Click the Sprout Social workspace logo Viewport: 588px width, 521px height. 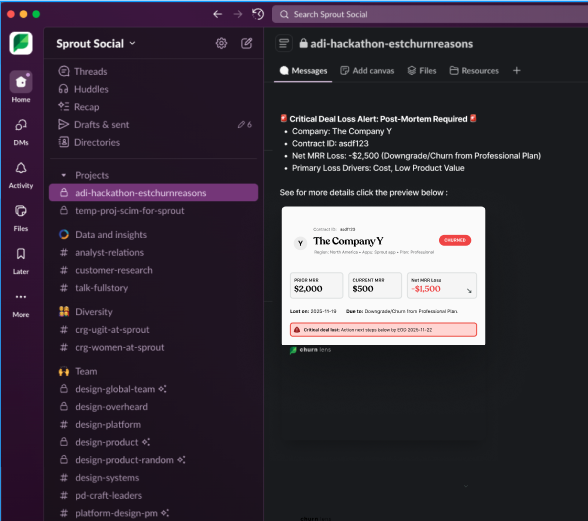point(21,43)
